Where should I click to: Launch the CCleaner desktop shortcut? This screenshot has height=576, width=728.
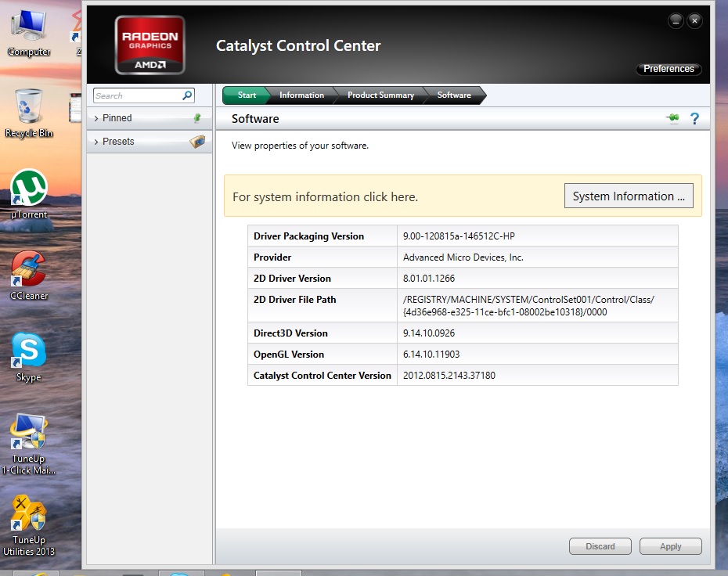(29, 275)
